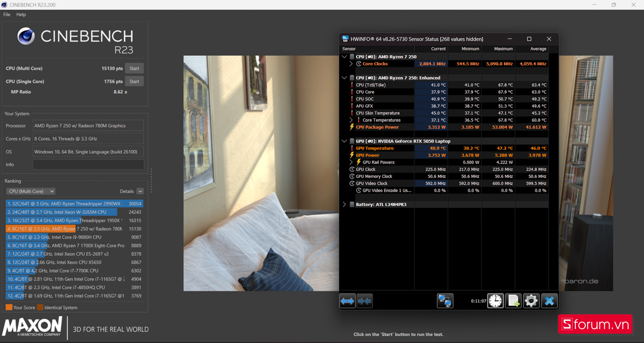
Task: Start the CPU Multi Core test
Action: (134, 69)
